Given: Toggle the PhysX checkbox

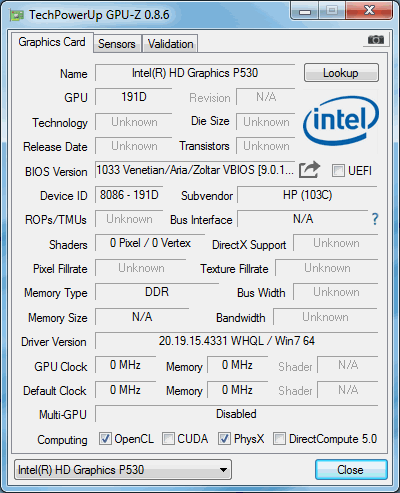Looking at the screenshot, I should point(224,439).
